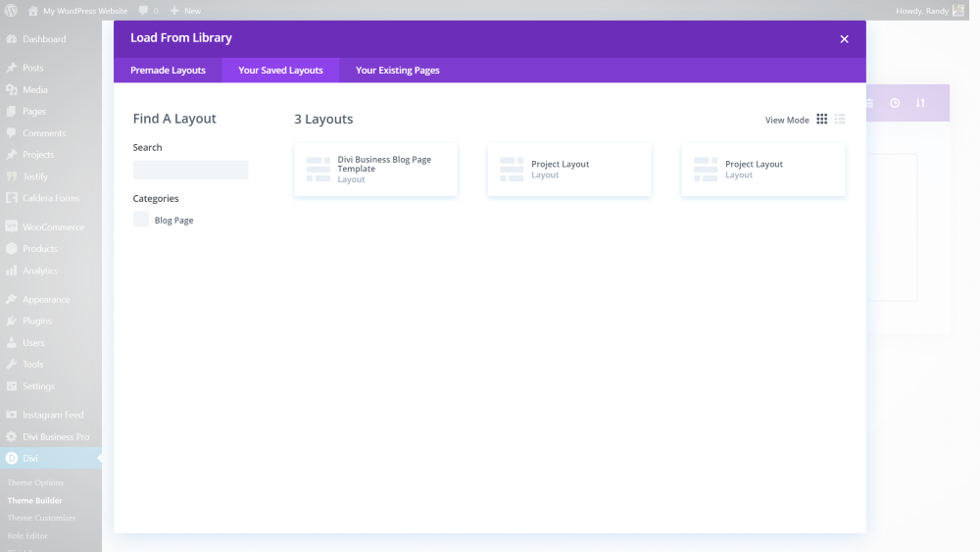Open Role Editor under Divi
Image resolution: width=980 pixels, height=552 pixels.
[x=27, y=535]
